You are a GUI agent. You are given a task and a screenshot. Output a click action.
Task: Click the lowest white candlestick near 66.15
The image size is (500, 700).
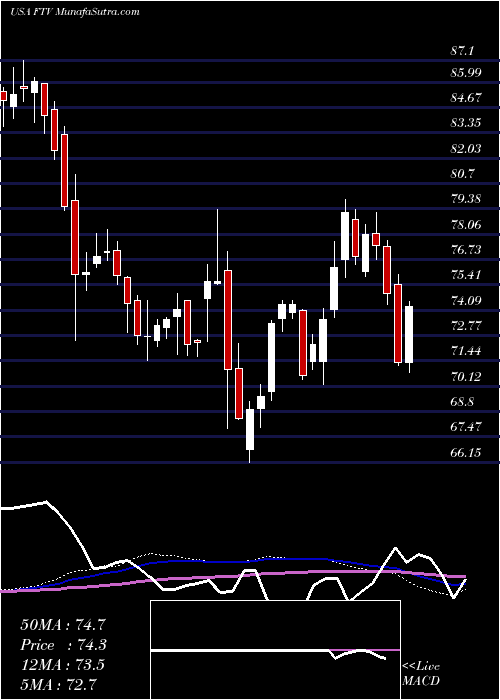(x=250, y=429)
